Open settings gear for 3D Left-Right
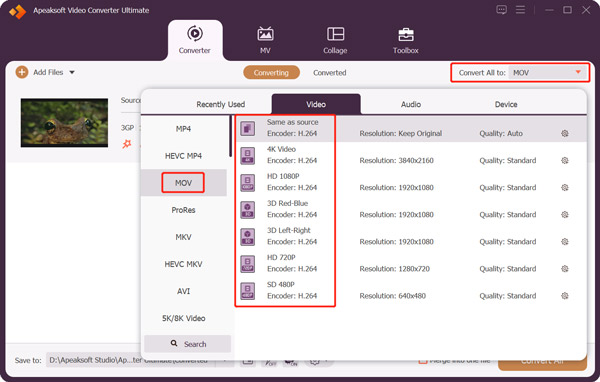Screen dimensions: 600x382 tap(565, 242)
